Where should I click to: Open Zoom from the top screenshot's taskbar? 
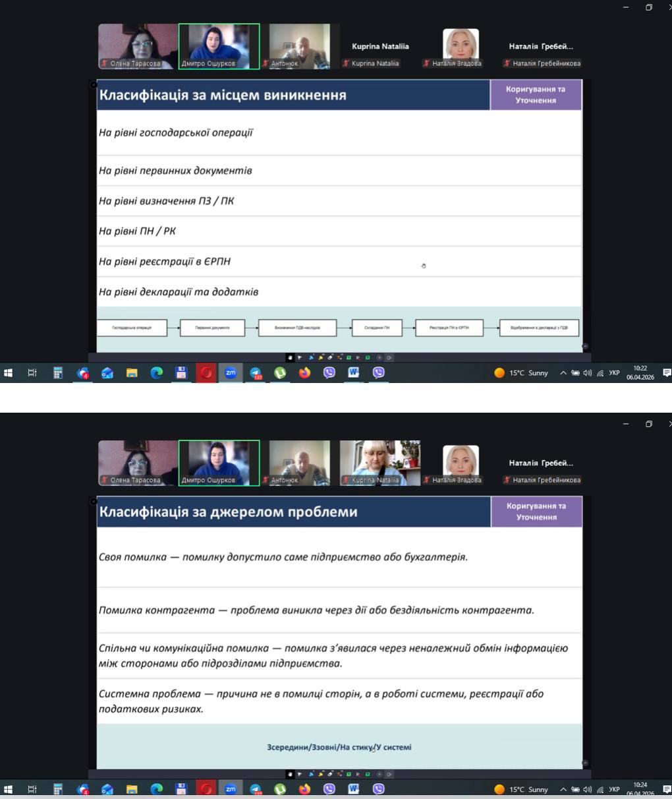(x=231, y=373)
